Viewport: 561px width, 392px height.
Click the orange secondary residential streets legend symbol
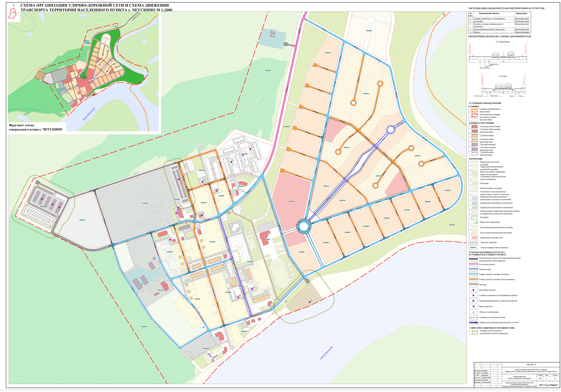[473, 279]
